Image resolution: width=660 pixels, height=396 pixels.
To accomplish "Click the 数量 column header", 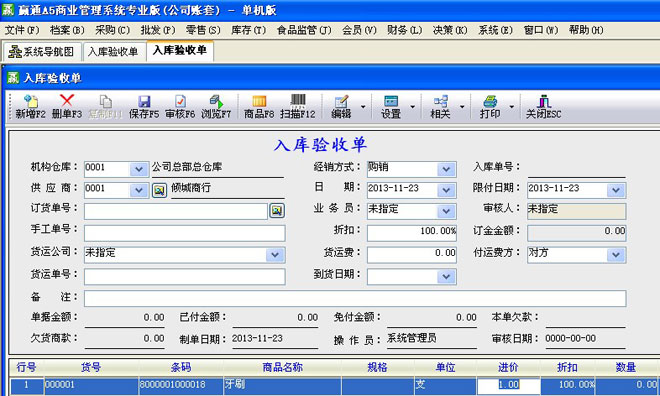I will 626,367.
